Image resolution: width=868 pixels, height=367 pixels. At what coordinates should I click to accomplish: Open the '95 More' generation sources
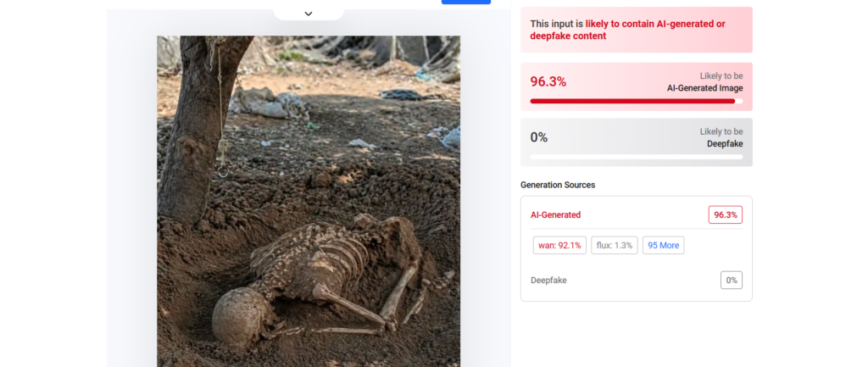pyautogui.click(x=663, y=246)
